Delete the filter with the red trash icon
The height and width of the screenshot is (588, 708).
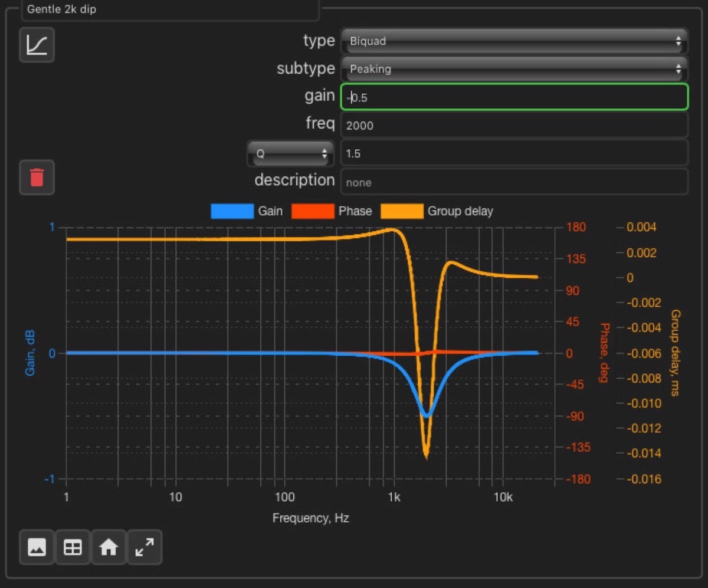37,177
